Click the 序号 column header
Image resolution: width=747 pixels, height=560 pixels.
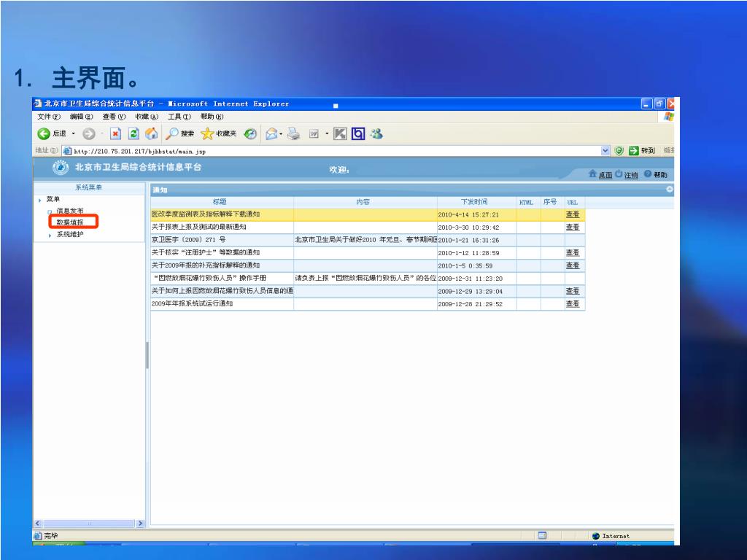553,202
